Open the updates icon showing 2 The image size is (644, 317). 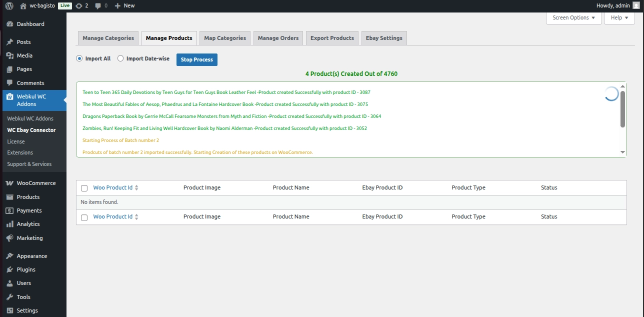pos(79,5)
